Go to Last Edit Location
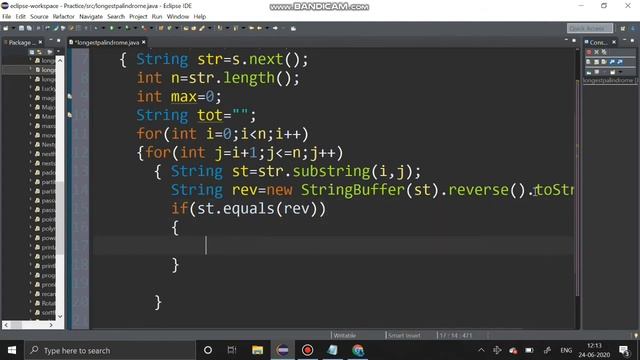This screenshot has width=640, height=360. coord(251,28)
